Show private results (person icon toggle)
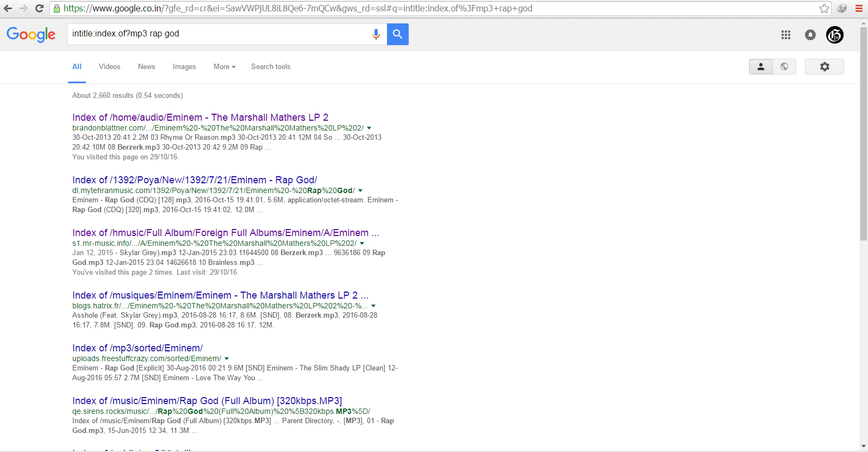The height and width of the screenshot is (452, 868). 761,66
